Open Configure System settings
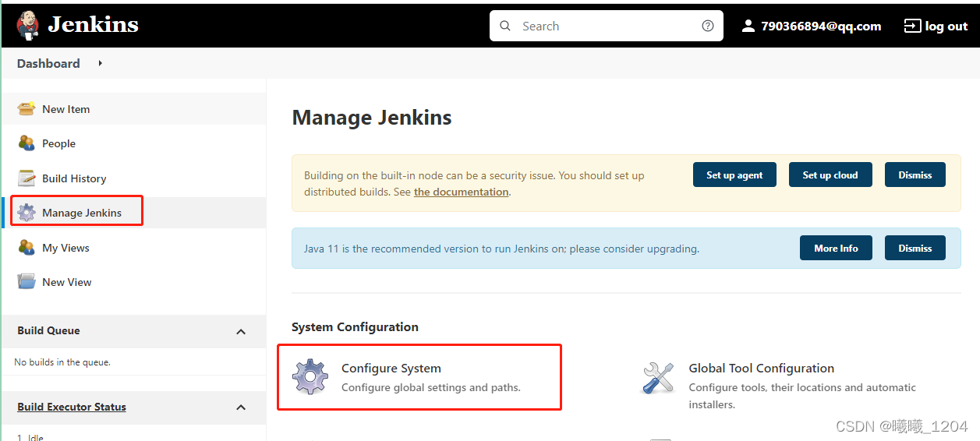Image resolution: width=980 pixels, height=441 pixels. [391, 368]
